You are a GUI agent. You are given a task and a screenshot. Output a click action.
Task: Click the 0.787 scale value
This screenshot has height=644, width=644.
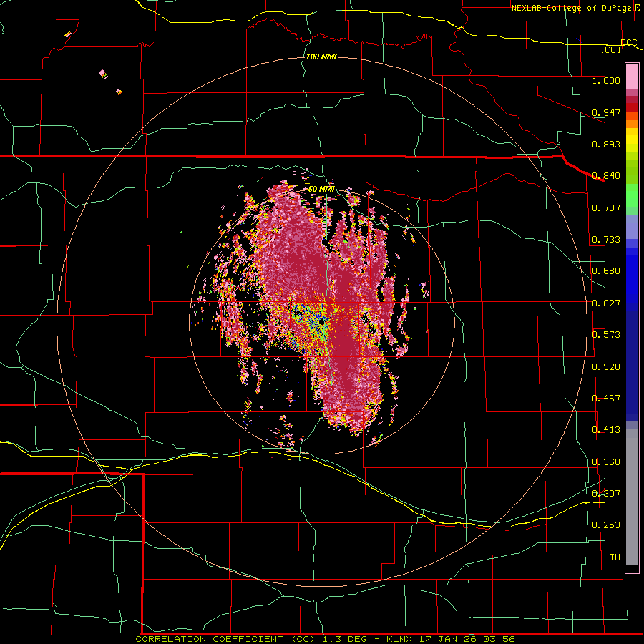pos(606,208)
